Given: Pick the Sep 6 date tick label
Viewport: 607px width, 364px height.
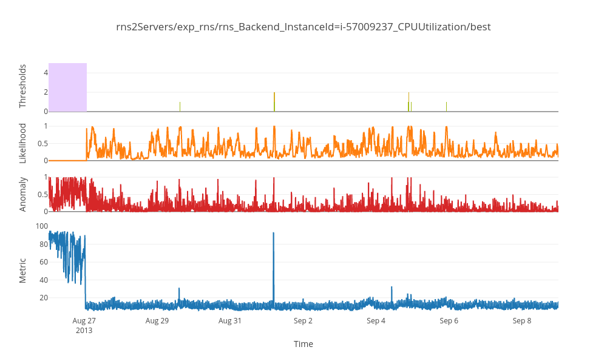Looking at the screenshot, I should coord(449,321).
